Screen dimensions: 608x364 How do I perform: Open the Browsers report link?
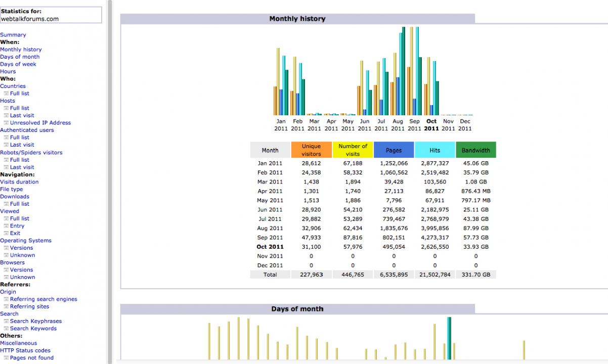pyautogui.click(x=12, y=262)
